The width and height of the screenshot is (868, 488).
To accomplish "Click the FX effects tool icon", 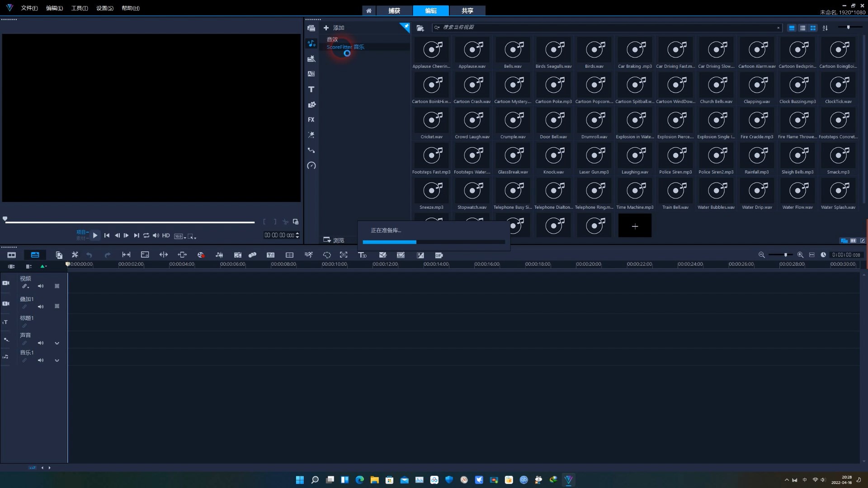I will 311,120.
